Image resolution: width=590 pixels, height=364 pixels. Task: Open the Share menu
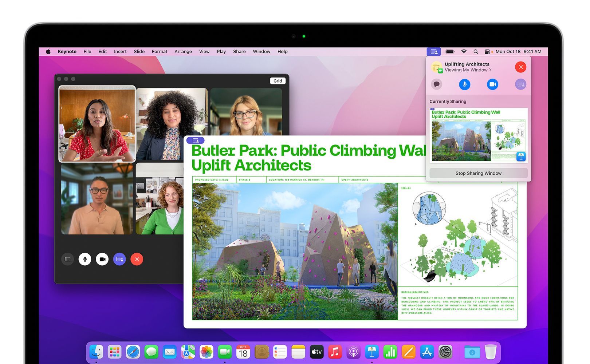[x=239, y=52]
